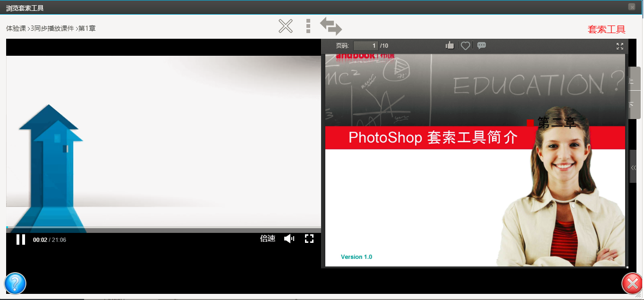The image size is (644, 300).
Task: Favorite the slide with the heart icon
Action: pos(466,46)
